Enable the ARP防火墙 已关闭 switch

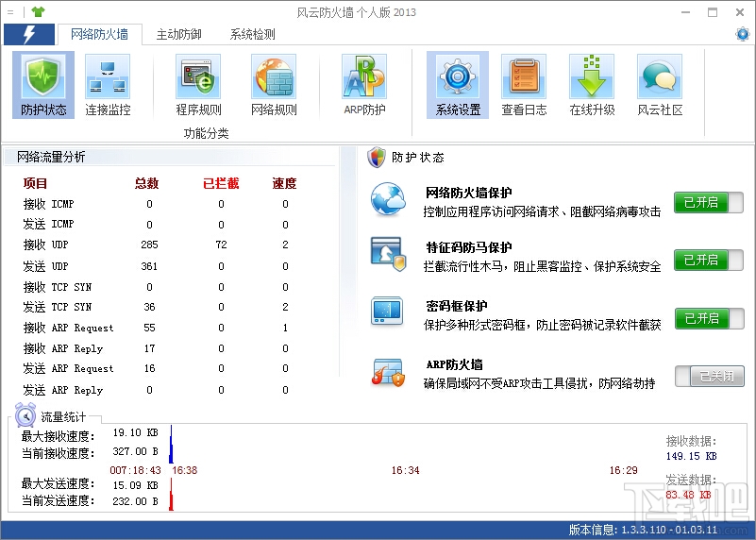pyautogui.click(x=709, y=376)
